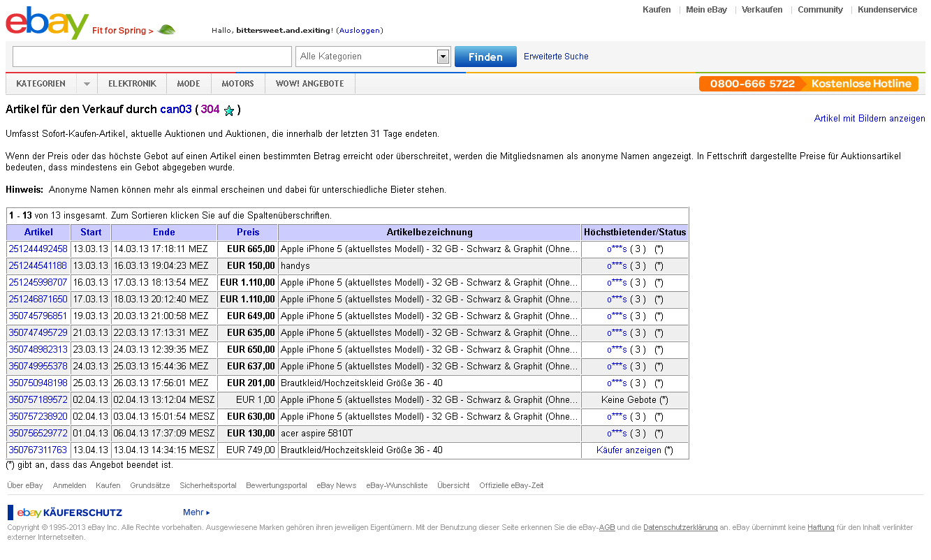This screenshot has width=931, height=560.
Task: Open Sicherheitsportal footer link
Action: click(208, 485)
